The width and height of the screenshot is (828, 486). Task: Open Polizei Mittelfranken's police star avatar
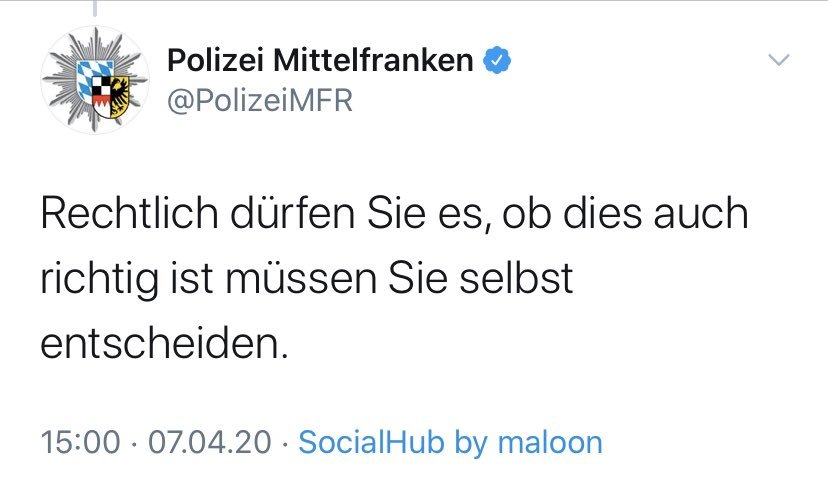(95, 80)
